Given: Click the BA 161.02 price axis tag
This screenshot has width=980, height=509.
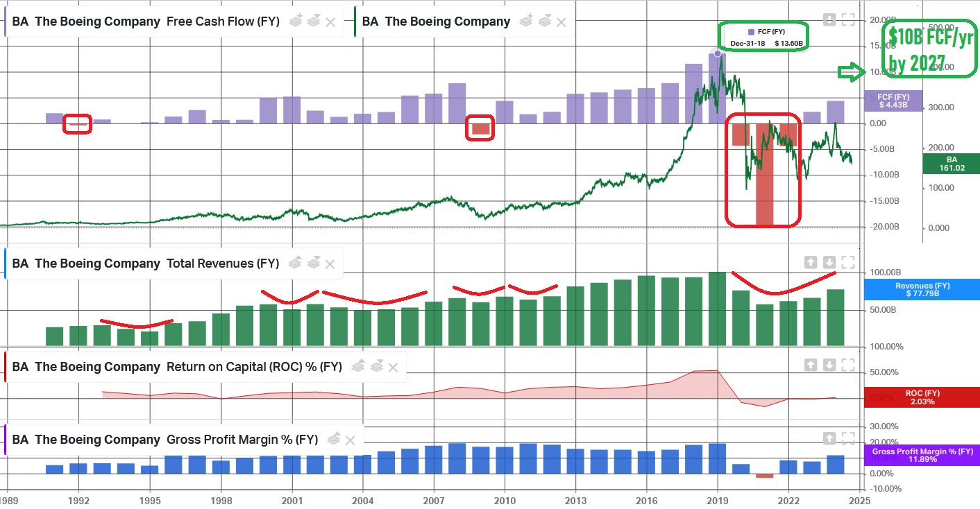Looking at the screenshot, I should pyautogui.click(x=951, y=164).
